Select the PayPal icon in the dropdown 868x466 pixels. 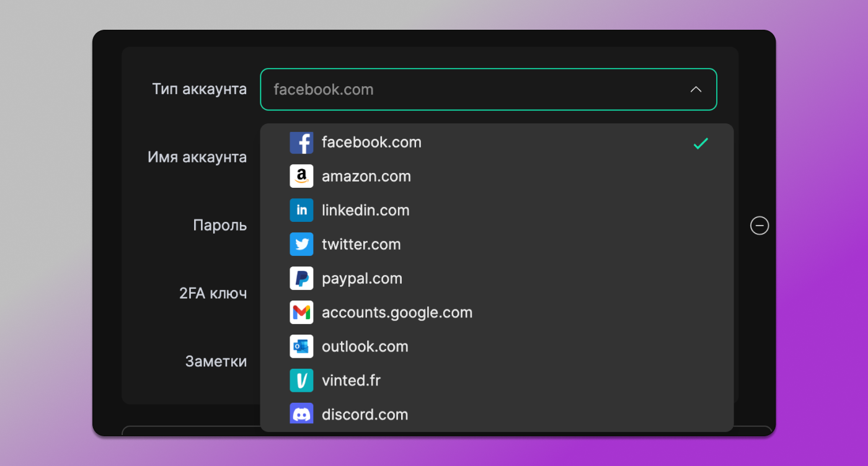[x=301, y=278]
